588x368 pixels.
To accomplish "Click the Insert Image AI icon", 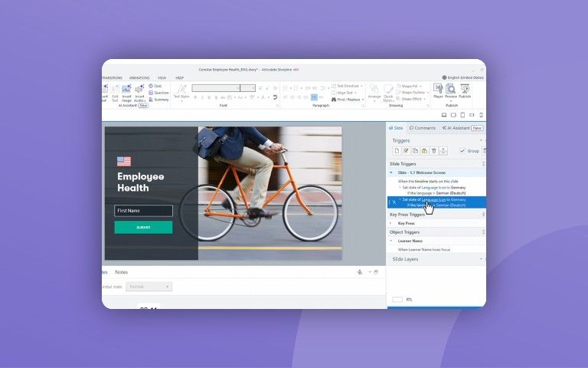I will coord(126,89).
